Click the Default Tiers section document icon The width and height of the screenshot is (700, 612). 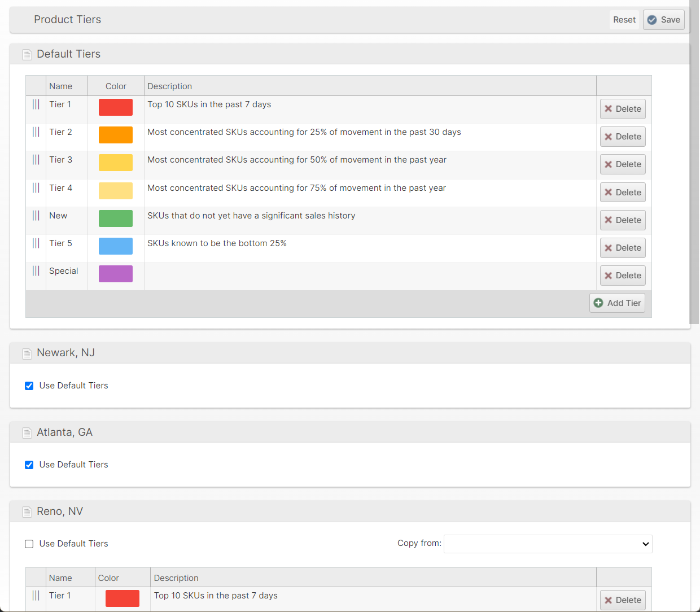[27, 55]
